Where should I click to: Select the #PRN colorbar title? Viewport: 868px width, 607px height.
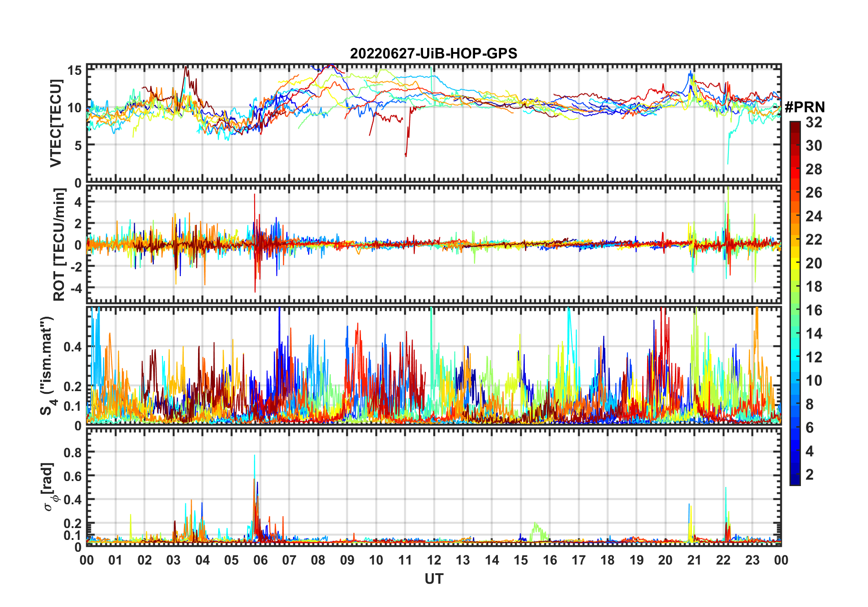point(805,107)
